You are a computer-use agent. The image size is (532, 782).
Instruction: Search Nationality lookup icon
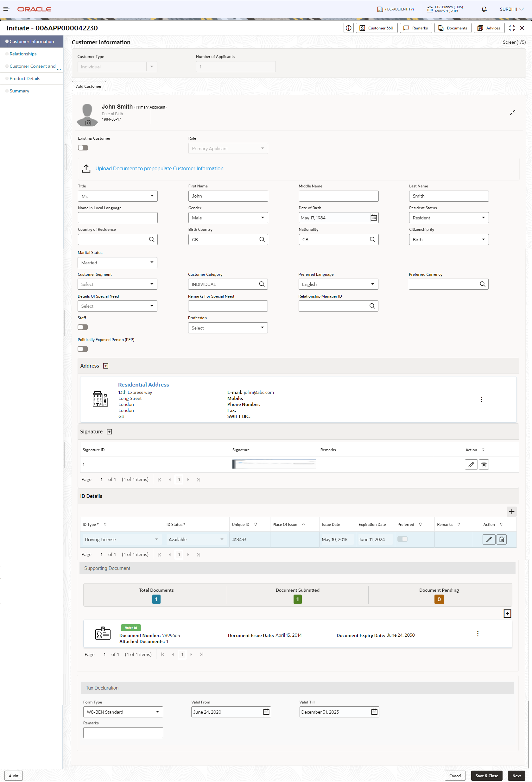point(372,239)
